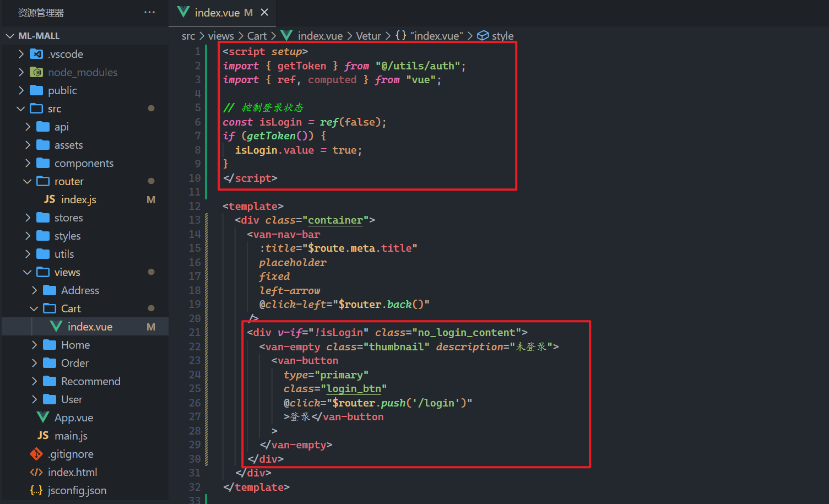Screen dimensions: 829x504
Task: Expand the Home folder
Action: pyautogui.click(x=34, y=345)
